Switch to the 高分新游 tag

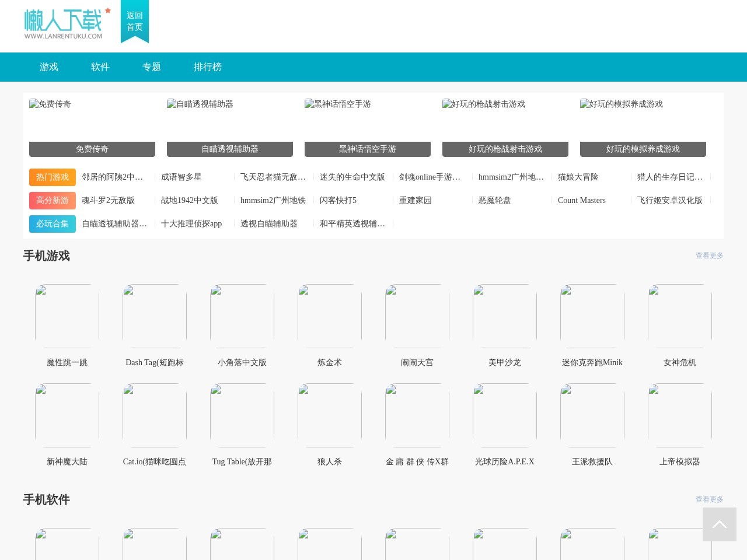[52, 200]
